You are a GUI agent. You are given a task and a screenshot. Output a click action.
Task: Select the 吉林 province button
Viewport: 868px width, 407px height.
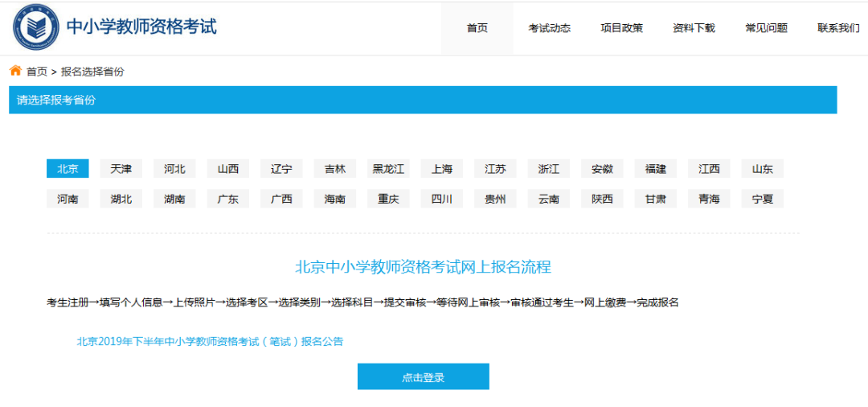335,169
